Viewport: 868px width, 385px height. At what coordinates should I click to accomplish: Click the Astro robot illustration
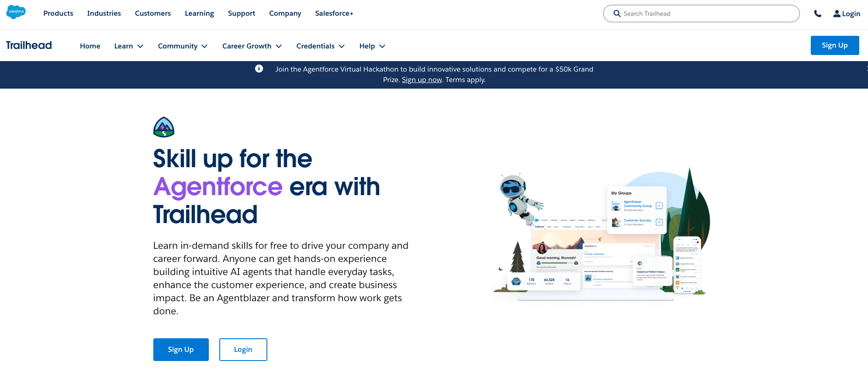[x=520, y=199]
